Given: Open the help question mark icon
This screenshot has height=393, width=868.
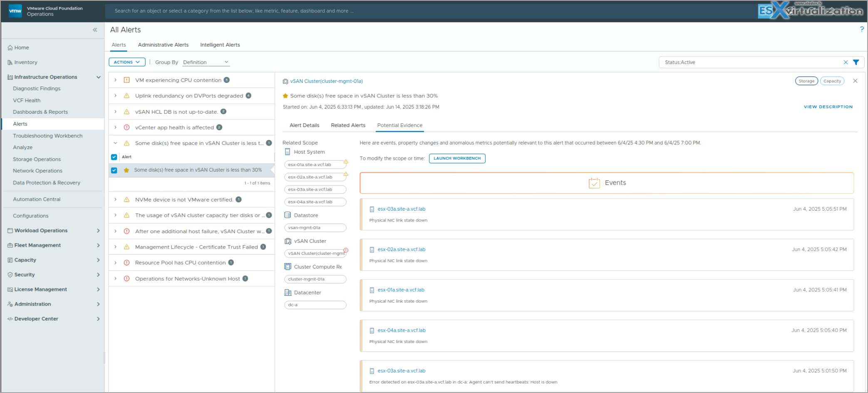Looking at the screenshot, I should pos(862,29).
